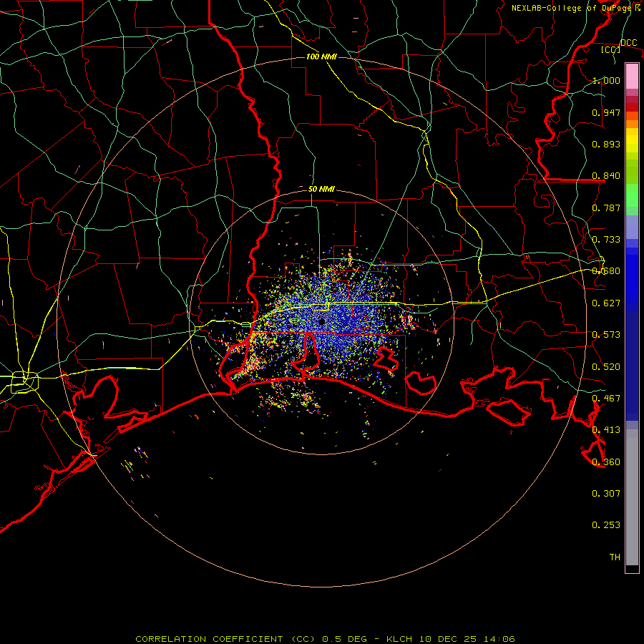The width and height of the screenshot is (644, 644).
Task: Select the 0.573 value on the color scale
Action: (x=606, y=335)
